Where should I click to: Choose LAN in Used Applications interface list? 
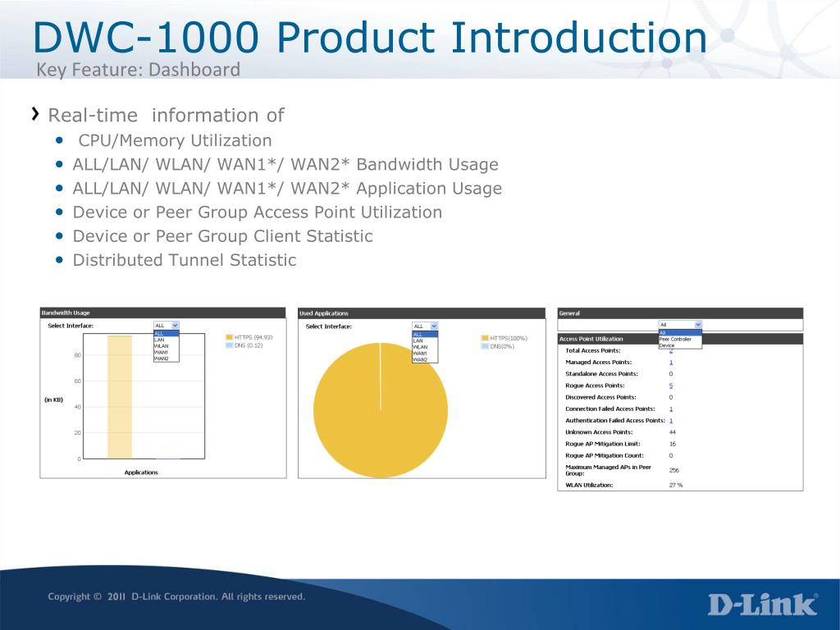(x=425, y=340)
